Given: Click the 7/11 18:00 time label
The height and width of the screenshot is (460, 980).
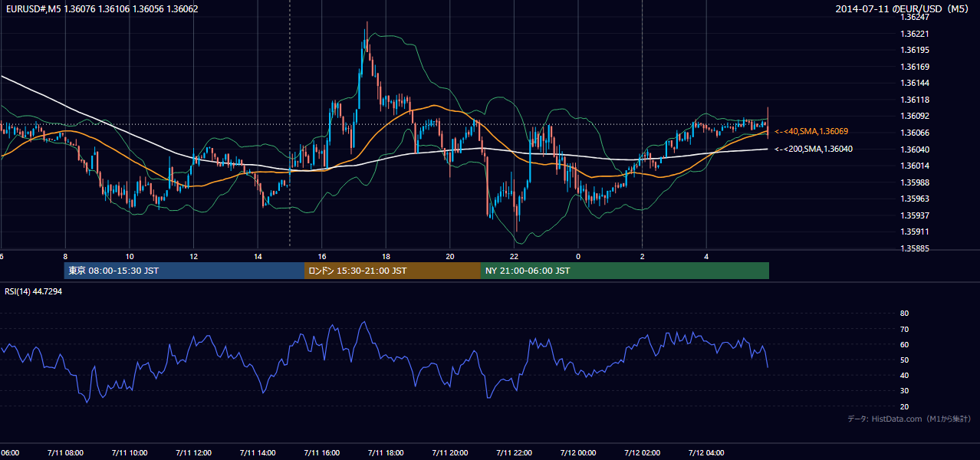Looking at the screenshot, I should pos(386,452).
